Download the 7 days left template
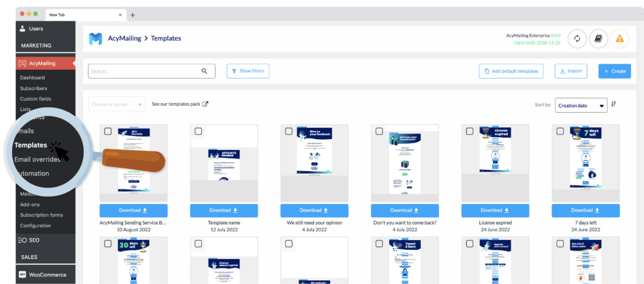This screenshot has height=284, width=644. click(x=586, y=210)
